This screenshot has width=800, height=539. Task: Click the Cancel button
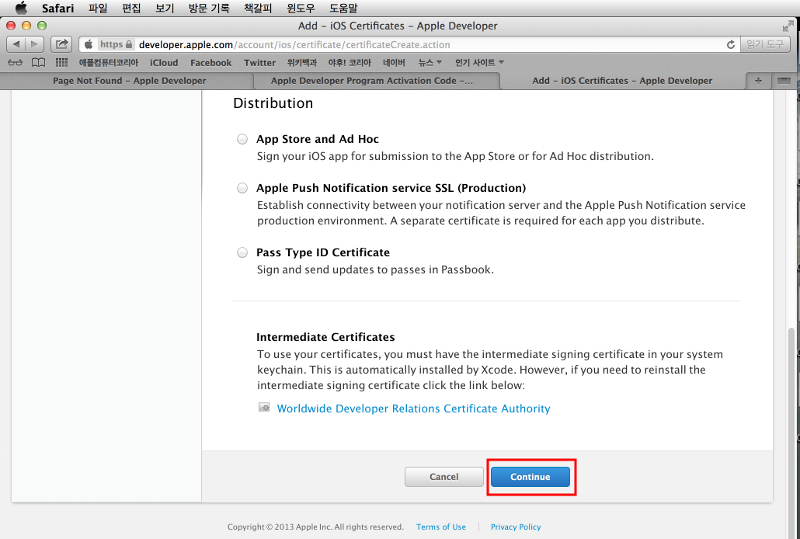click(x=444, y=477)
